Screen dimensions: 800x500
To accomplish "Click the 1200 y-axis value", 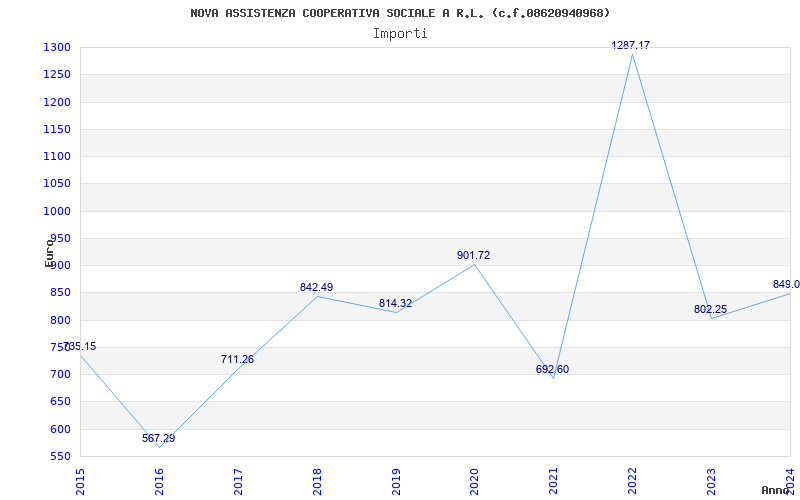I will [57, 103].
